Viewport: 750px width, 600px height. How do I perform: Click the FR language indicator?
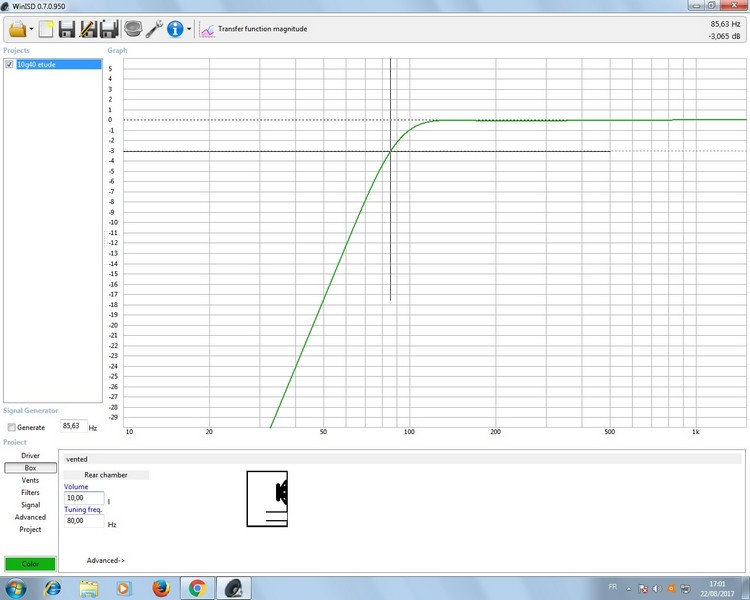point(613,587)
